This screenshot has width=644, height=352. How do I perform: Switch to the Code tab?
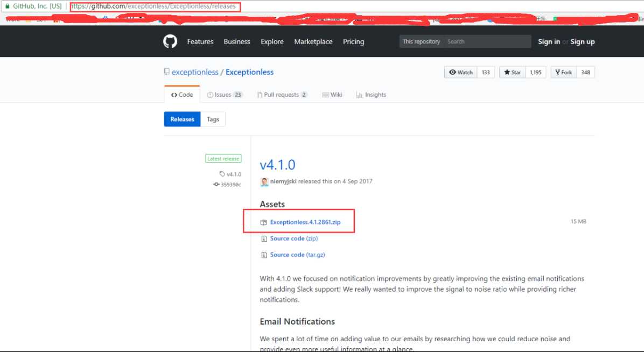[182, 95]
